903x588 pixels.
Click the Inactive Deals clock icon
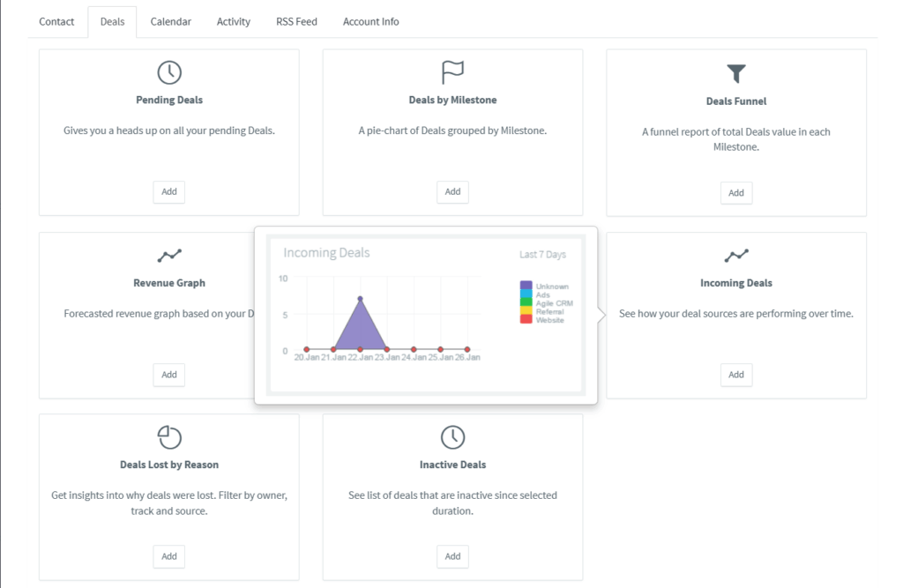point(452,436)
